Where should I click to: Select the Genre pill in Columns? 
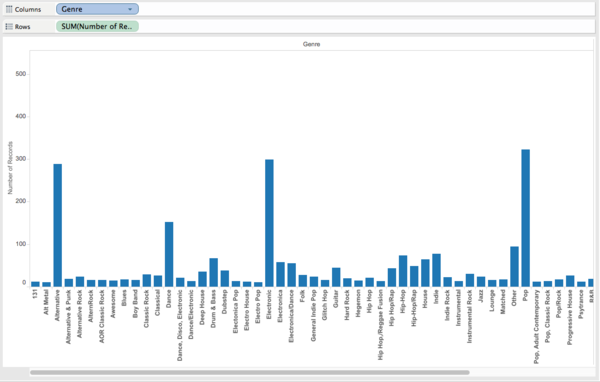pyautogui.click(x=97, y=9)
